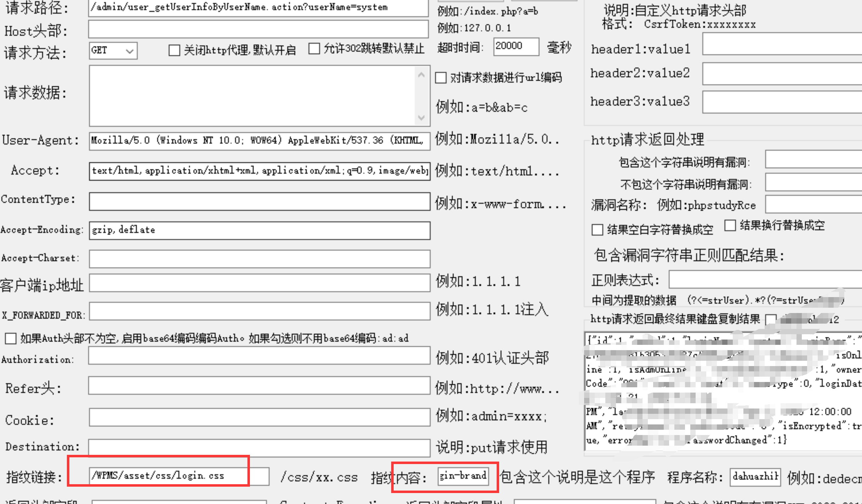
Task: Click the 例如:a=b&ab=c example text
Action: click(482, 107)
